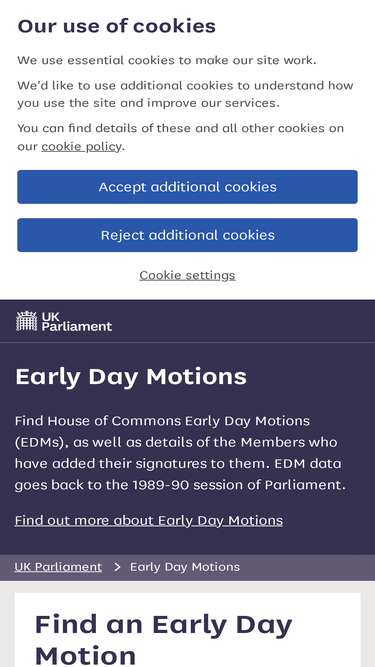Click the UK Parliament wordmark beside the crest
Image resolution: width=375 pixels, height=667 pixels.
pyautogui.click(x=77, y=322)
